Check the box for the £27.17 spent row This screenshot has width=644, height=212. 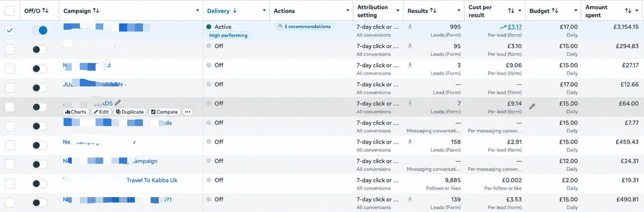tap(10, 68)
